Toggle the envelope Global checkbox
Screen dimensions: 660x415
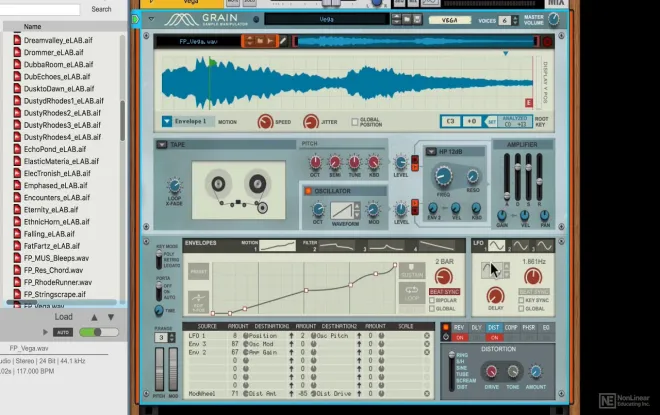(x=432, y=309)
